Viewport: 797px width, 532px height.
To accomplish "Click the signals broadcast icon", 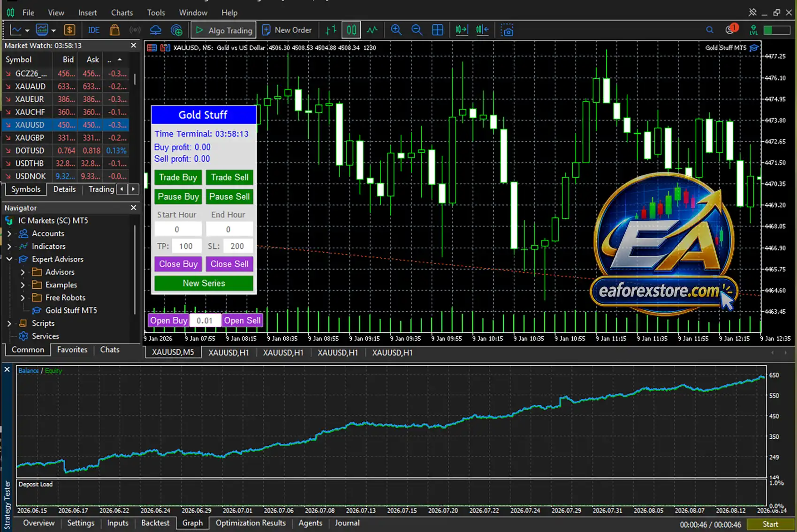I will pos(135,30).
